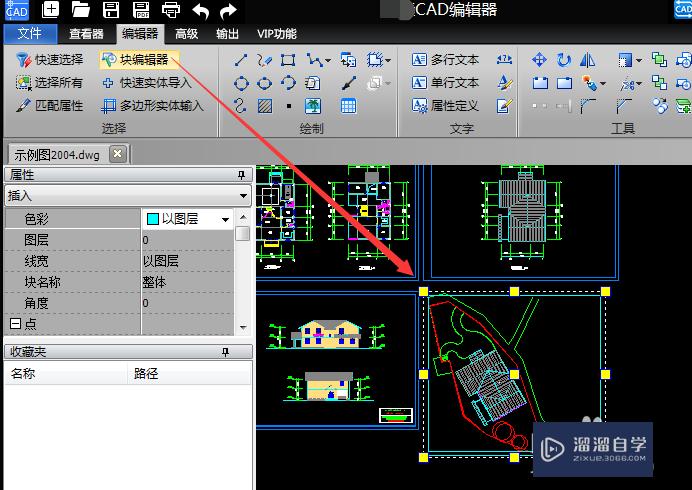
Task: Open the block creation tool dropdown
Action: coord(387,60)
